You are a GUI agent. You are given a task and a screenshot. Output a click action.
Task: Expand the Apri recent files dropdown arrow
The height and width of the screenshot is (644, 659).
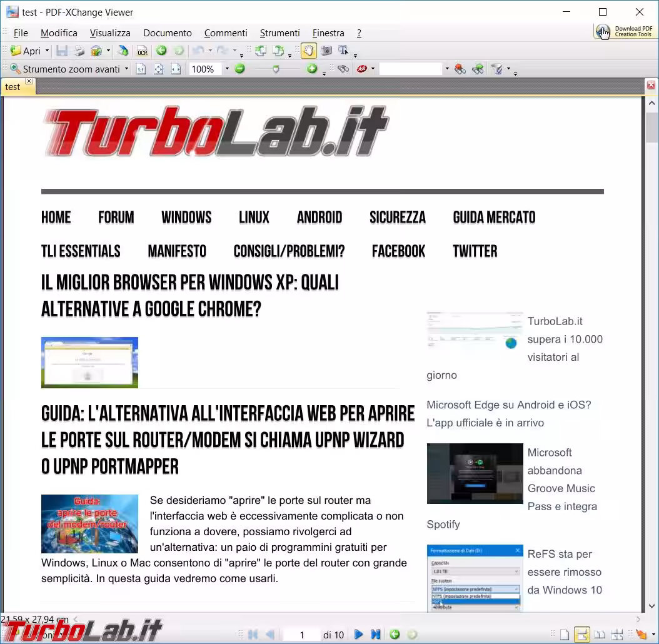[x=47, y=51]
